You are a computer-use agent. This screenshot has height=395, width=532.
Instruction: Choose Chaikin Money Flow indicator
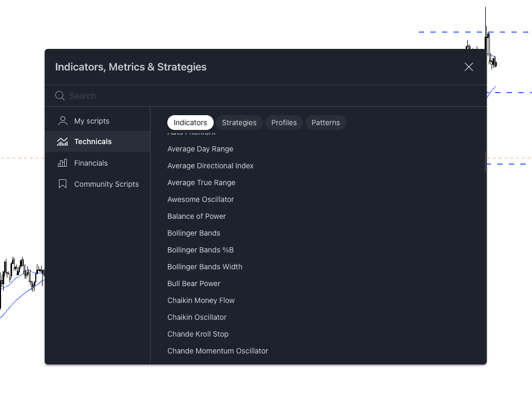click(201, 300)
